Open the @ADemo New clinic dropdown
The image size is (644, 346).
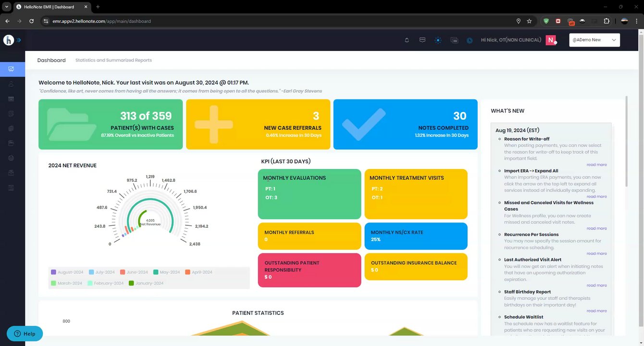pyautogui.click(x=594, y=40)
